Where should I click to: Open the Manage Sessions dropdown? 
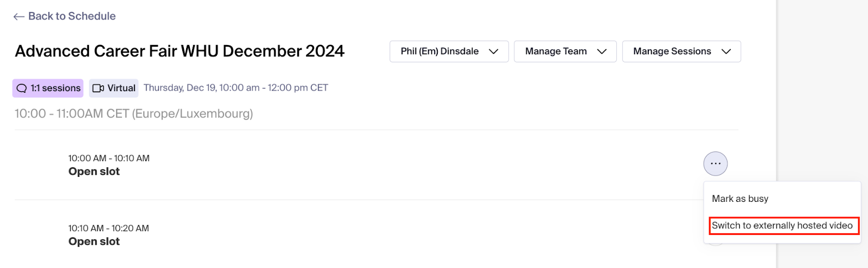pyautogui.click(x=681, y=52)
